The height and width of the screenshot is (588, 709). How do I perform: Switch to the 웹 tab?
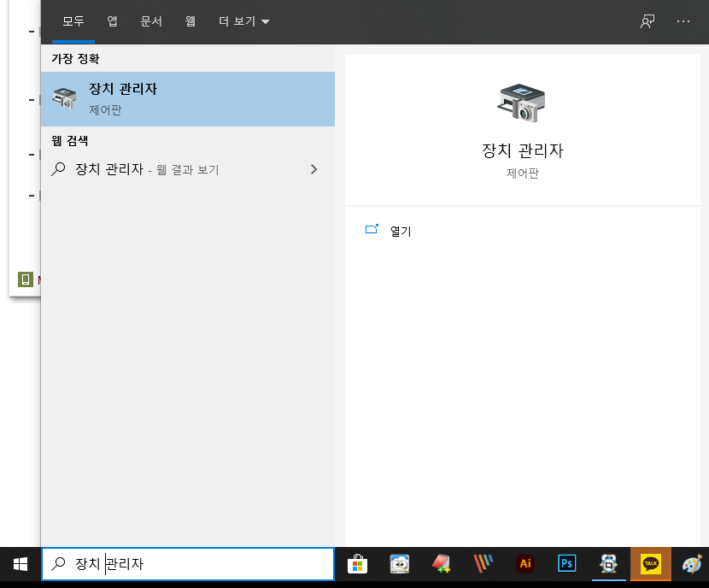190,21
